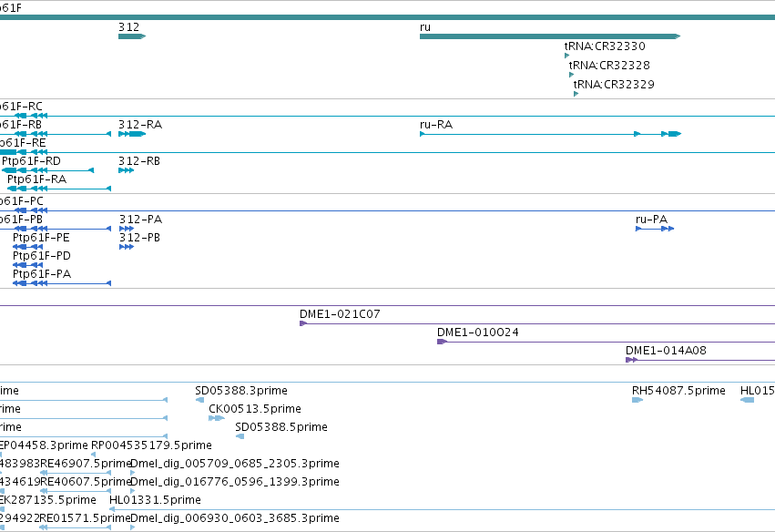
Task: Click the RP004535179.5prime label
Action: tap(152, 445)
